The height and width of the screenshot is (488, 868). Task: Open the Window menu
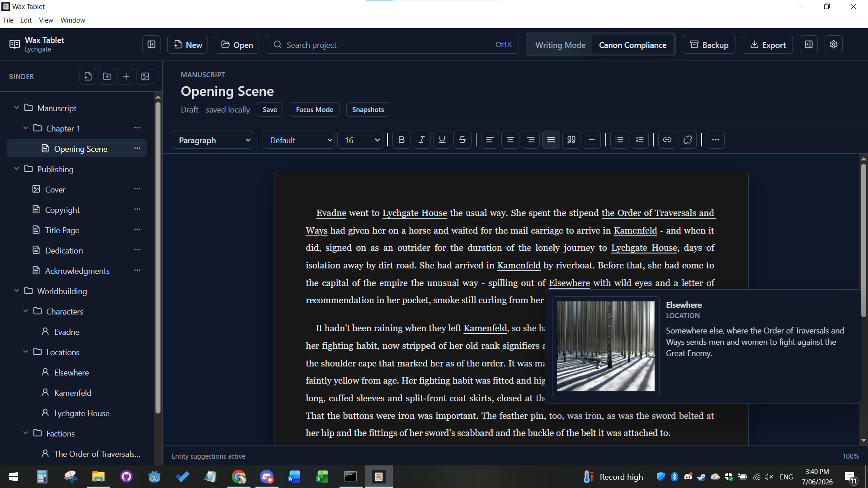pos(73,20)
